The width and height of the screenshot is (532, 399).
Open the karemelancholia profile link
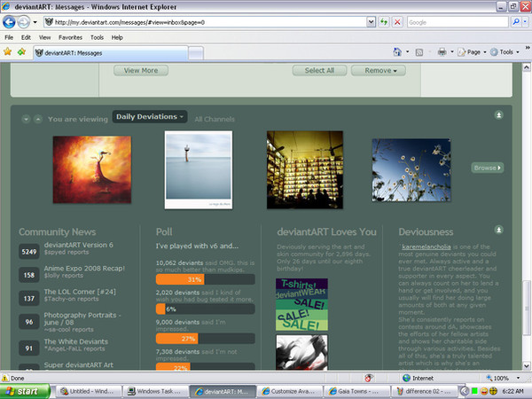point(426,247)
